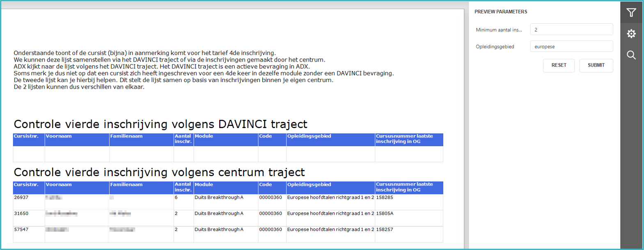This screenshot has height=250, width=644.
Task: Select heading 'Controle vierde inschrijving volgens DAVINCI traject'
Action: (160, 124)
